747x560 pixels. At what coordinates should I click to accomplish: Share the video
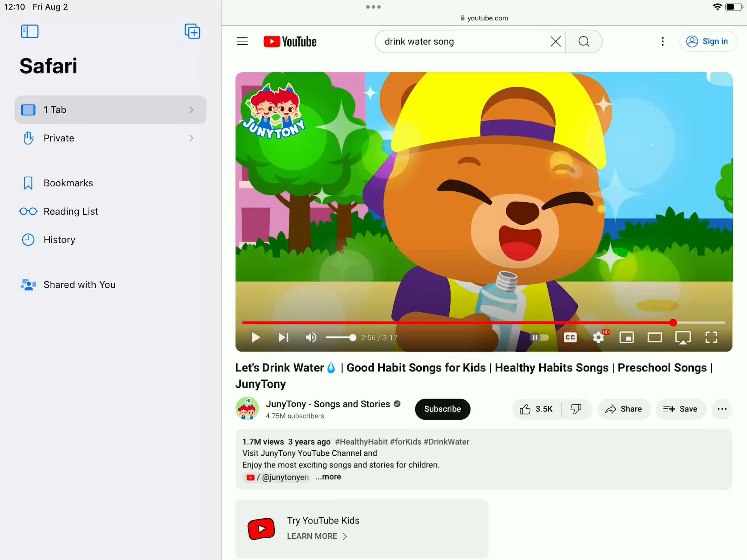(623, 409)
